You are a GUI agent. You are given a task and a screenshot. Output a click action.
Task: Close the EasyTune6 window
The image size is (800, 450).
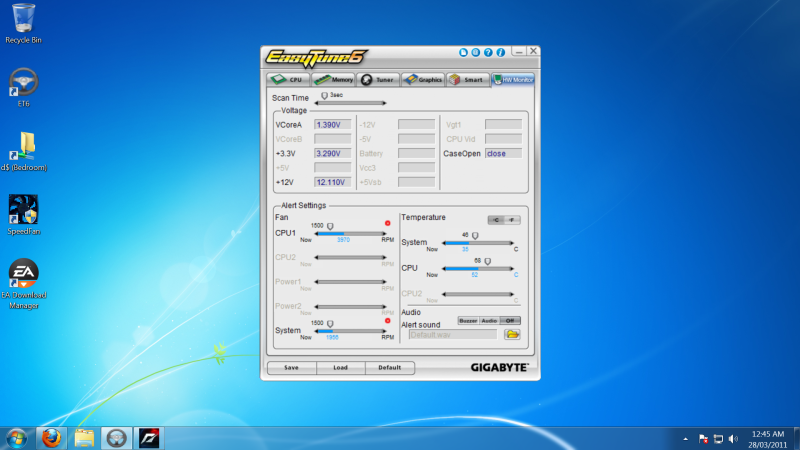tap(533, 51)
